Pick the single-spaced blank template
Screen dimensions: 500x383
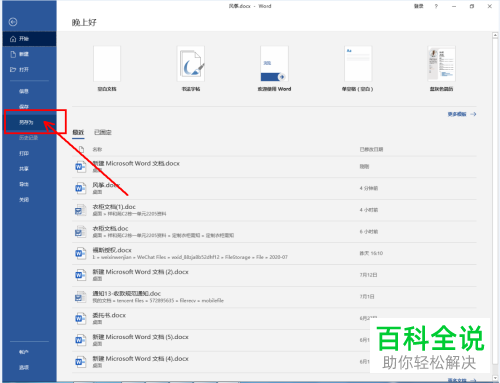tap(358, 64)
